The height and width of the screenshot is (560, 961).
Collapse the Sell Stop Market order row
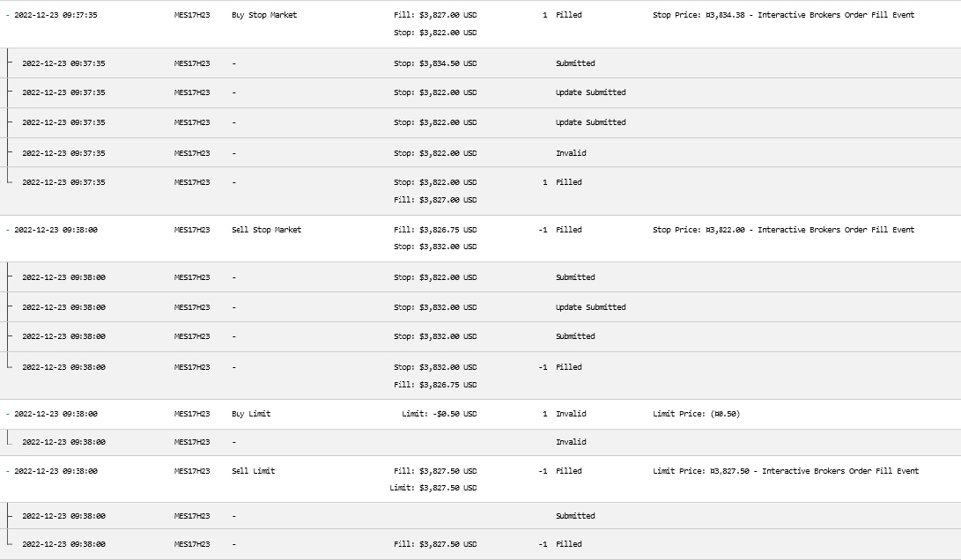(7, 231)
